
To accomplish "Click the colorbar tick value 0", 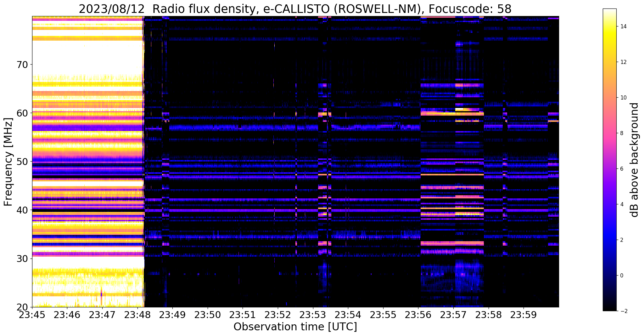I will tap(621, 276).
